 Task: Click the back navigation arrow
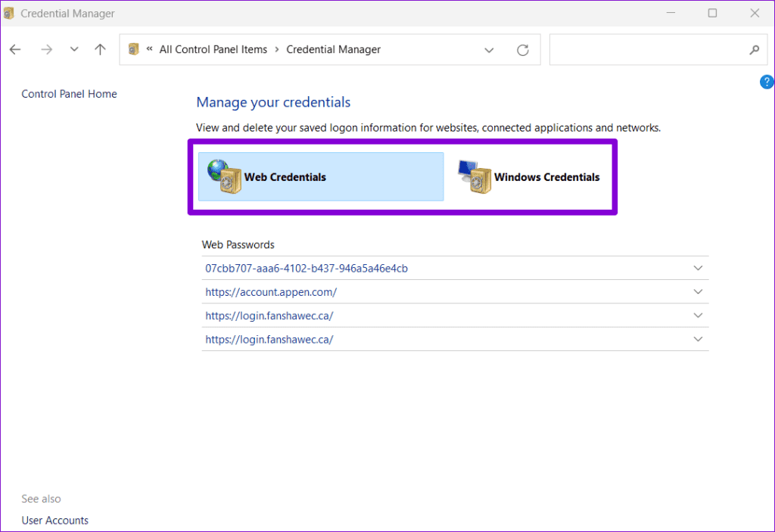pos(14,48)
